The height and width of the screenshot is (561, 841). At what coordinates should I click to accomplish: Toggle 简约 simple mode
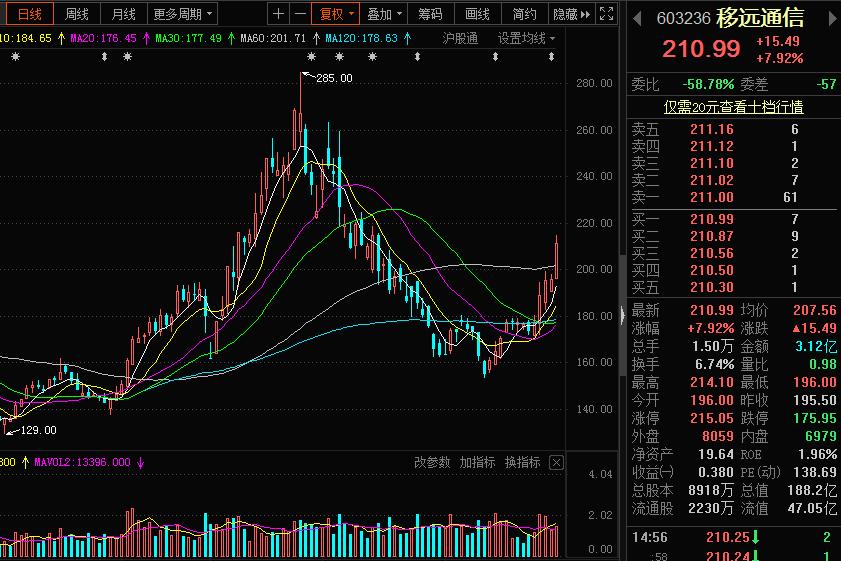(x=524, y=14)
